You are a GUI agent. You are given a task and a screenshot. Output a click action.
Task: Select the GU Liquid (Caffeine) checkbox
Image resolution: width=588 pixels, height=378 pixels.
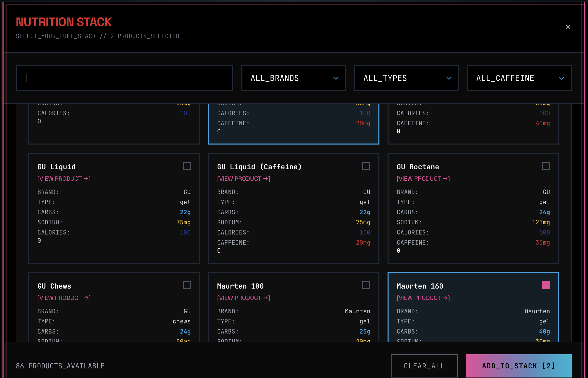click(x=366, y=166)
